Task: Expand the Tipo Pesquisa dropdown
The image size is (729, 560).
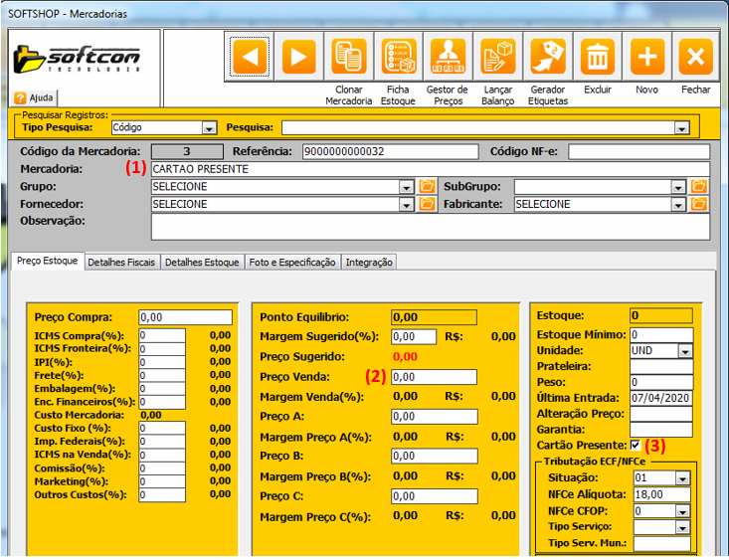Action: [x=209, y=128]
